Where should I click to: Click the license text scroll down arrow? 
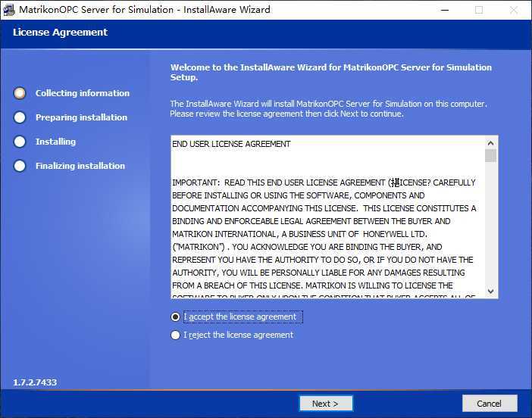pyautogui.click(x=490, y=291)
